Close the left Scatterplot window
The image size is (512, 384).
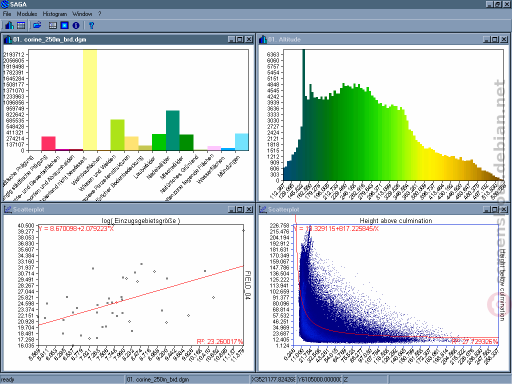[249, 209]
